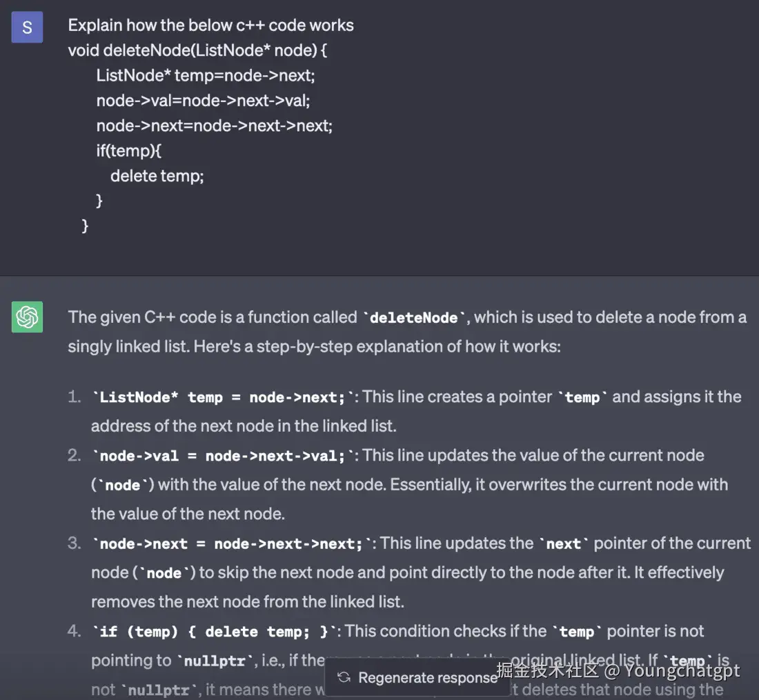This screenshot has height=700, width=759.
Task: Click the 'if(temp){' line in the user's prompt
Action: tap(128, 150)
